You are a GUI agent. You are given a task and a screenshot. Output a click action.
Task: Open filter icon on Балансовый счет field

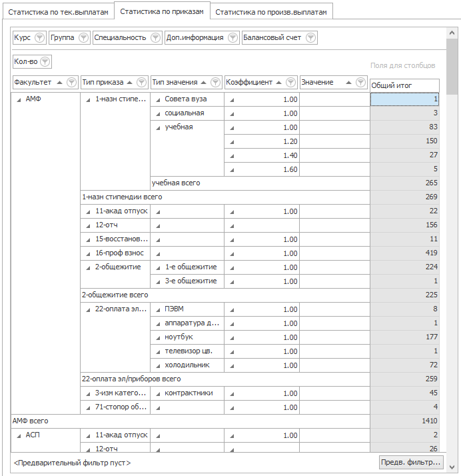[310, 37]
